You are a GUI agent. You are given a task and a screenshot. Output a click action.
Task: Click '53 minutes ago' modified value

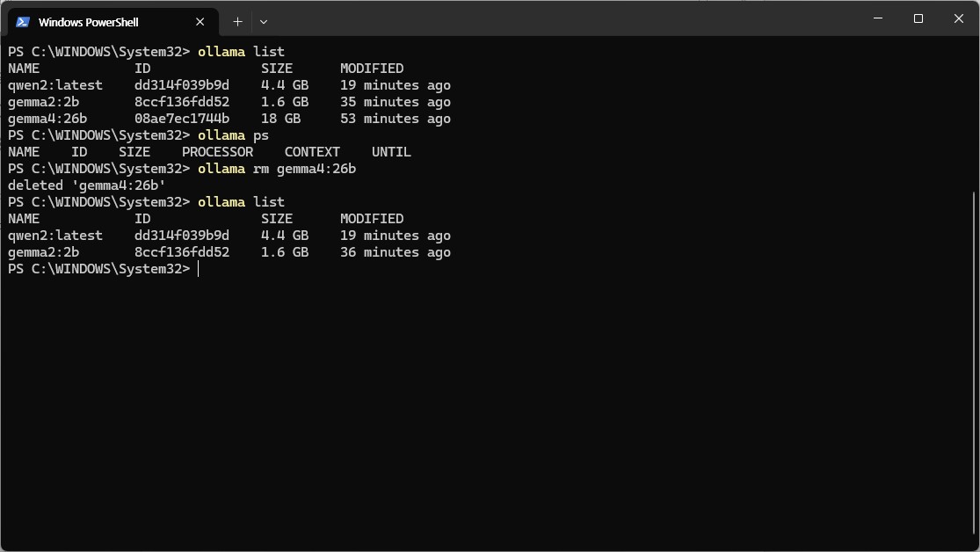[395, 119]
